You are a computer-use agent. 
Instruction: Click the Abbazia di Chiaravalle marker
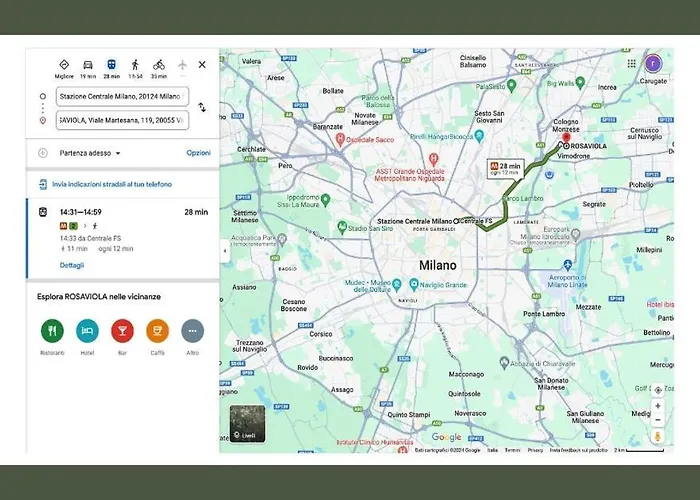[x=504, y=362]
